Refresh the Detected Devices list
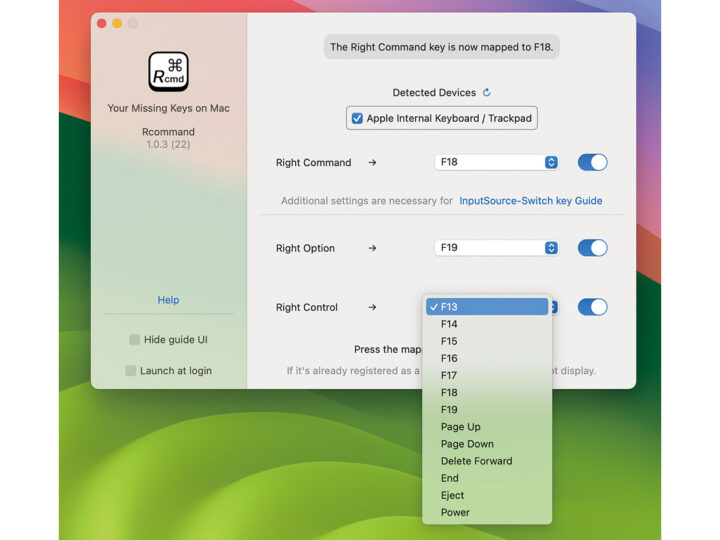This screenshot has width=720, height=540. tap(487, 92)
